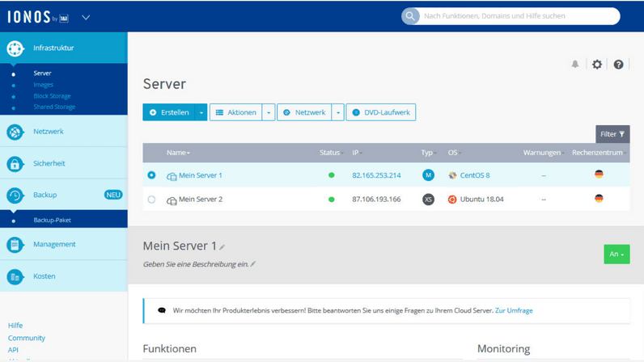Click the Kosten sidebar icon

[15, 277]
